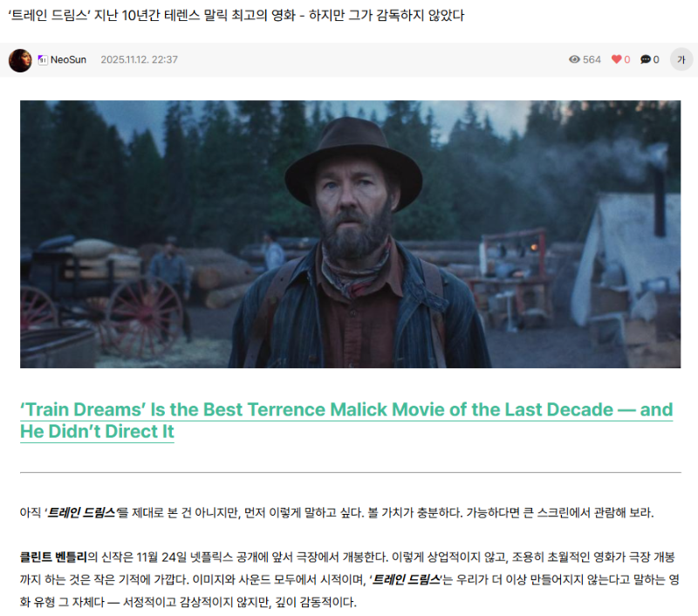Image resolution: width=698 pixels, height=616 pixels.
Task: Click italic '트레인 드림스' in second paragraph
Action: click(x=406, y=580)
